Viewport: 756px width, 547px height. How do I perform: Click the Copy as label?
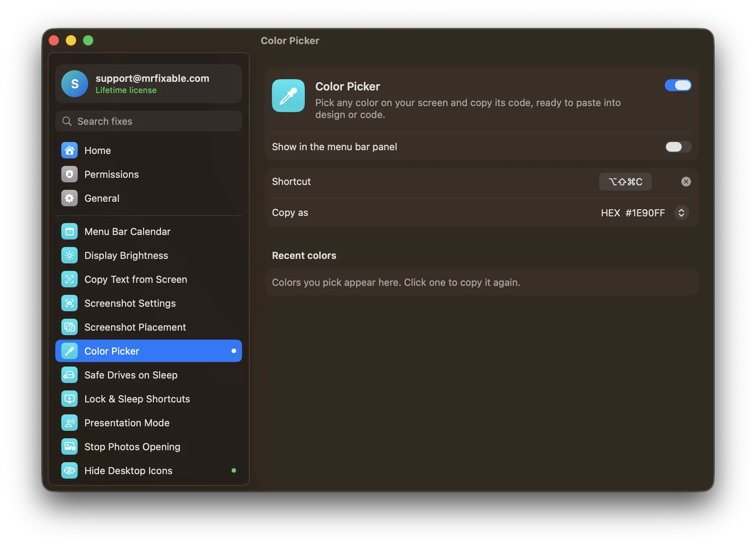(x=290, y=213)
